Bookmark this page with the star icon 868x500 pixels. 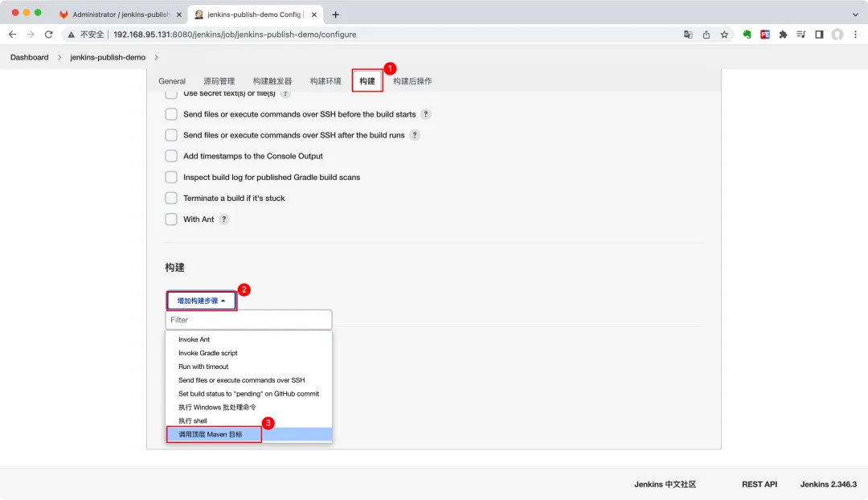click(x=724, y=35)
